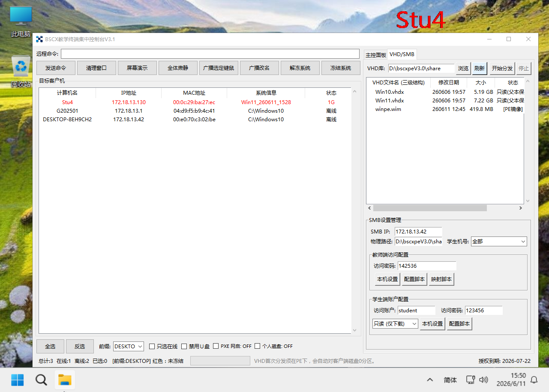The height and width of the screenshot is (392, 549).
Task: Click the 映射脚本 button
Action: (441, 279)
